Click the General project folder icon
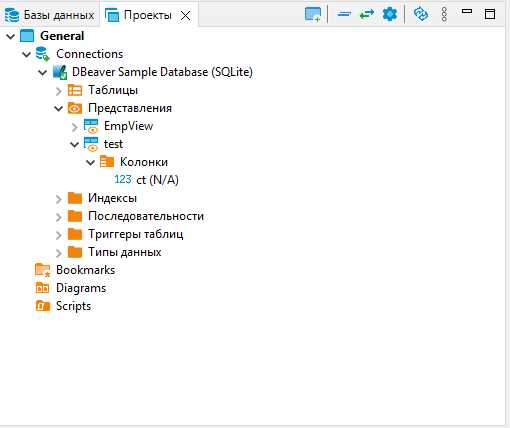Screen dimensions: 510x428 [27, 36]
